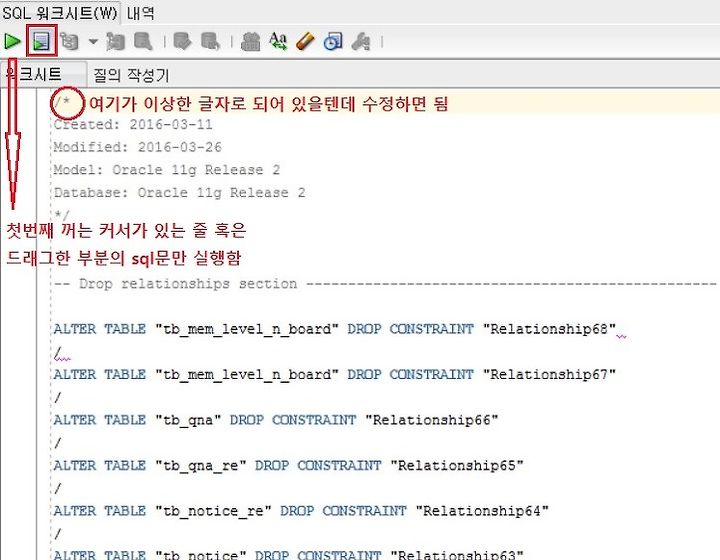Click the ALTER TABLE "tb_notice_re" line
The image size is (720, 560).
tap(301, 510)
